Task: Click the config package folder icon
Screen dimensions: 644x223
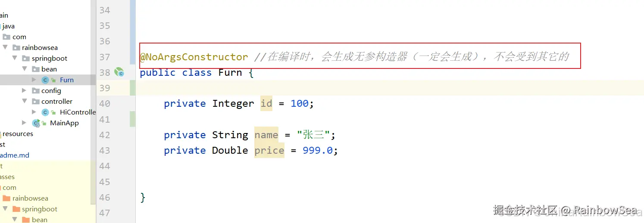Action: click(36, 90)
